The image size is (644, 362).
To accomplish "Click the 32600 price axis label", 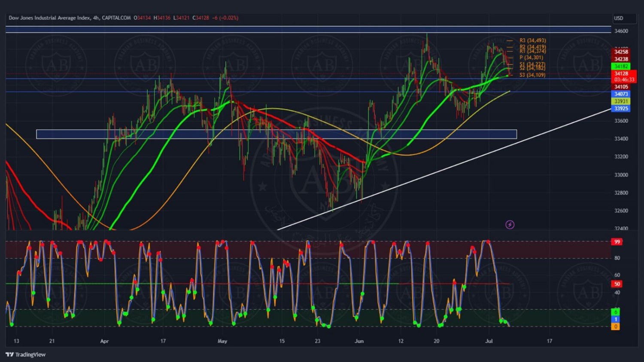I will pos(621,211).
